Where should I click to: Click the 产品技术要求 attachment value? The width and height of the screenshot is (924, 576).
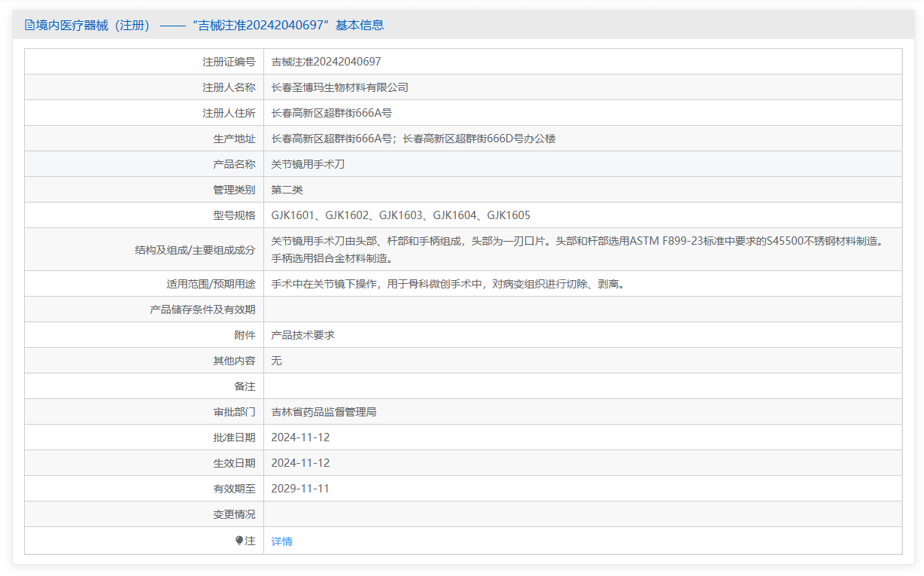point(303,336)
